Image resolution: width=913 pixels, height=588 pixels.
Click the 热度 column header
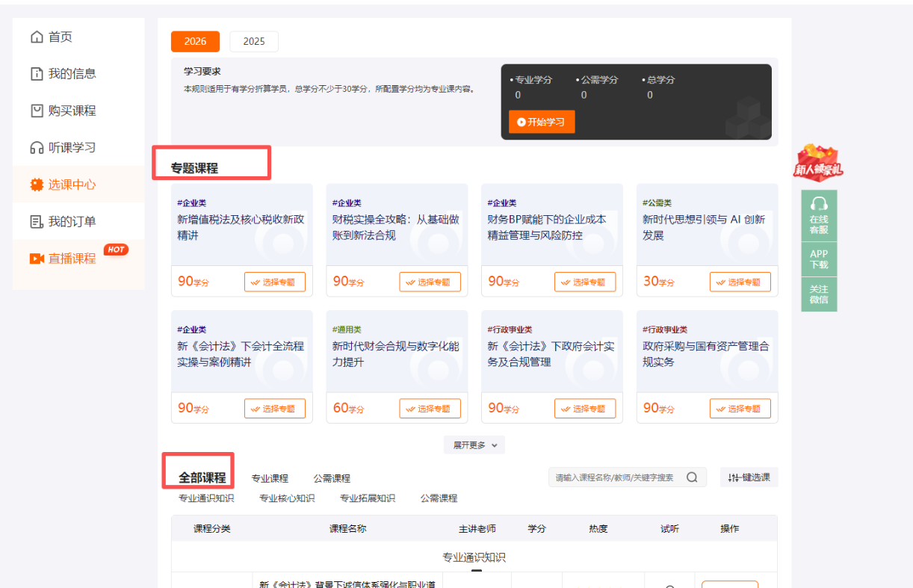[x=598, y=529]
